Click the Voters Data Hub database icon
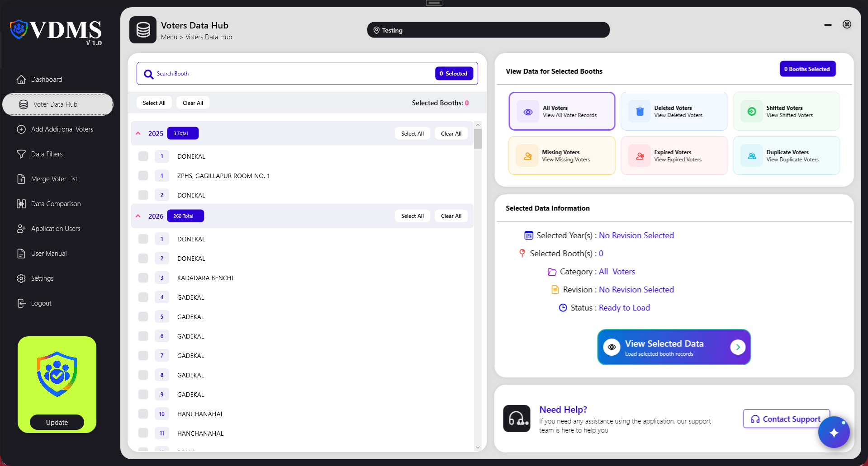 coord(143,30)
